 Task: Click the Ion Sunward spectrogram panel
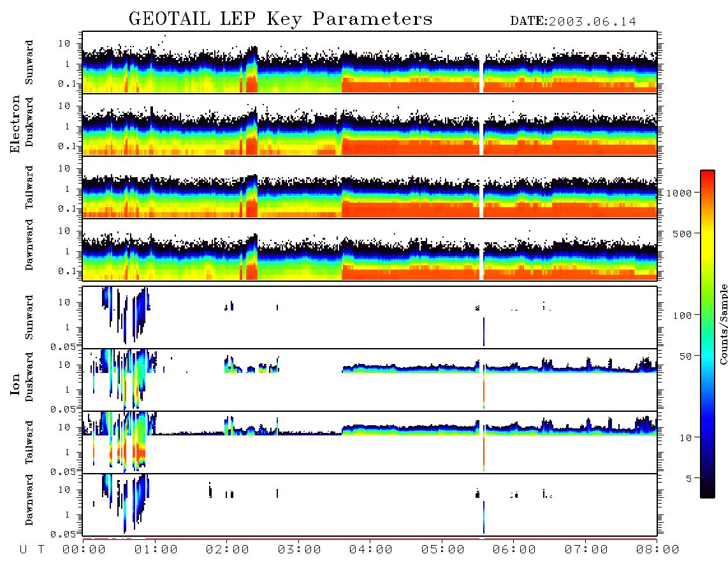370,317
